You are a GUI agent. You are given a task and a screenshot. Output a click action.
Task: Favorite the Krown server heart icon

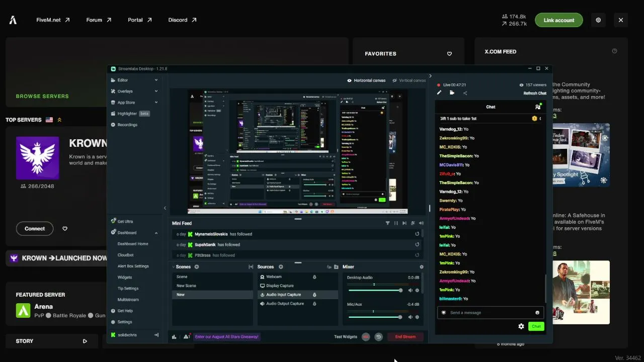(65, 229)
